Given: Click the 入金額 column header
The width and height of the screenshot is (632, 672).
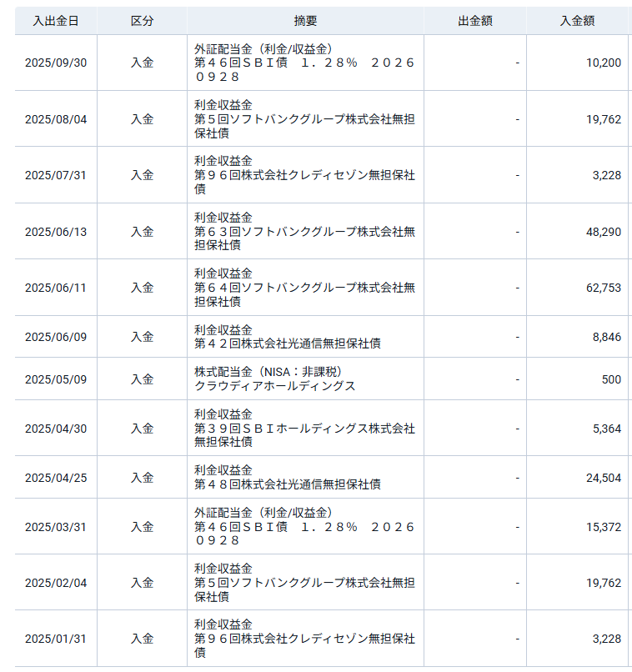Looking at the screenshot, I should [x=576, y=21].
